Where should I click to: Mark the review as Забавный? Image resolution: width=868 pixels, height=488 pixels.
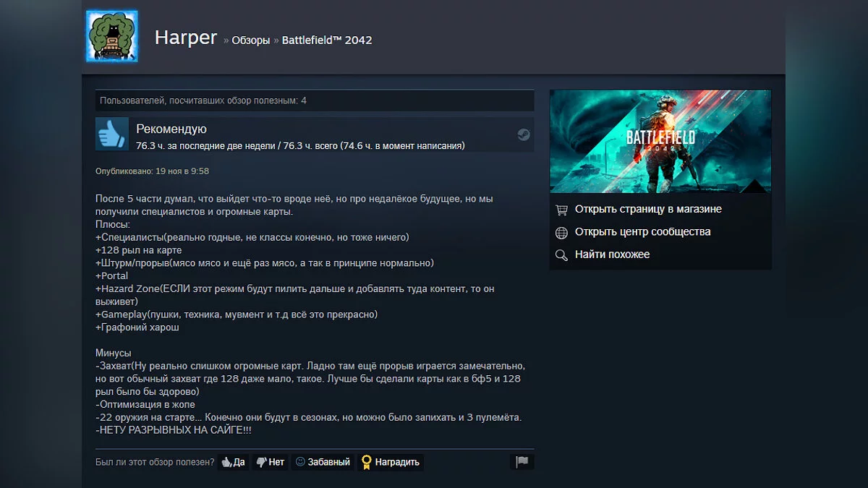point(323,462)
